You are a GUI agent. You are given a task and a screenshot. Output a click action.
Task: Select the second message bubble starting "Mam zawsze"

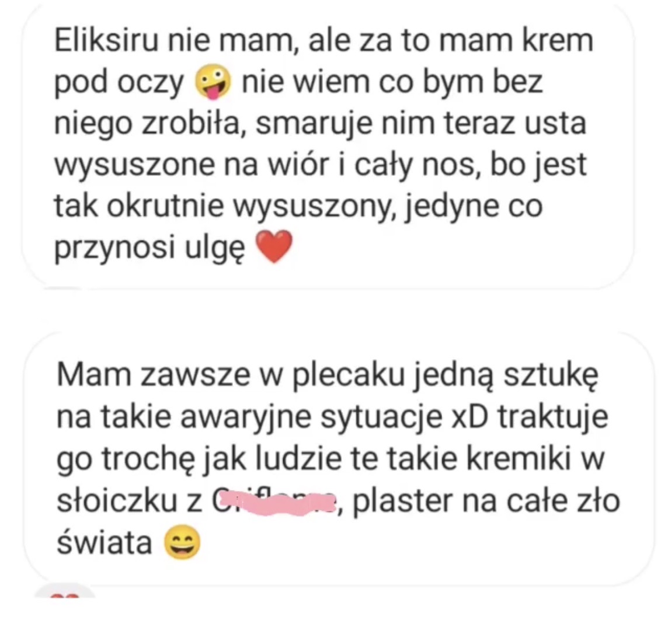click(x=339, y=459)
